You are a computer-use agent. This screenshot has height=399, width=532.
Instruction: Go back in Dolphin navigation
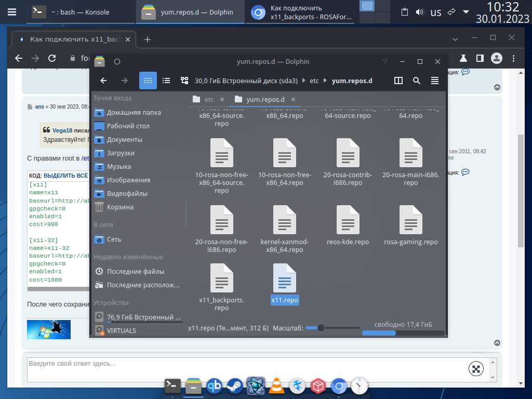pos(103,81)
